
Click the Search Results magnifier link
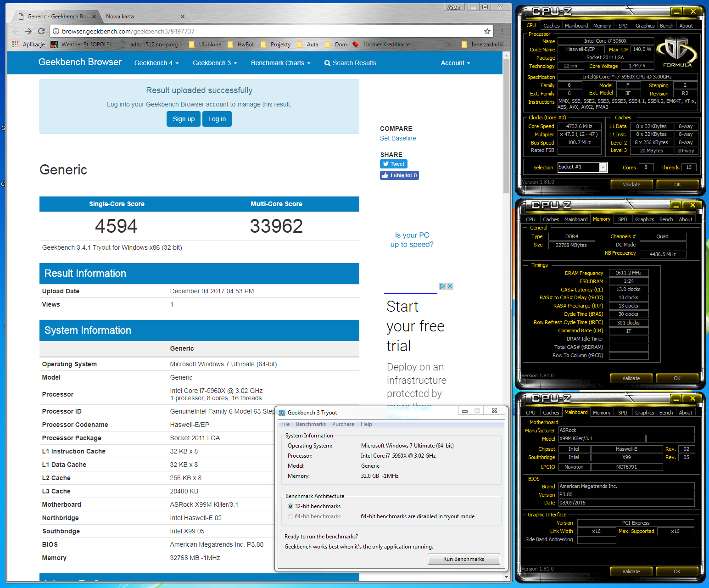pyautogui.click(x=350, y=63)
